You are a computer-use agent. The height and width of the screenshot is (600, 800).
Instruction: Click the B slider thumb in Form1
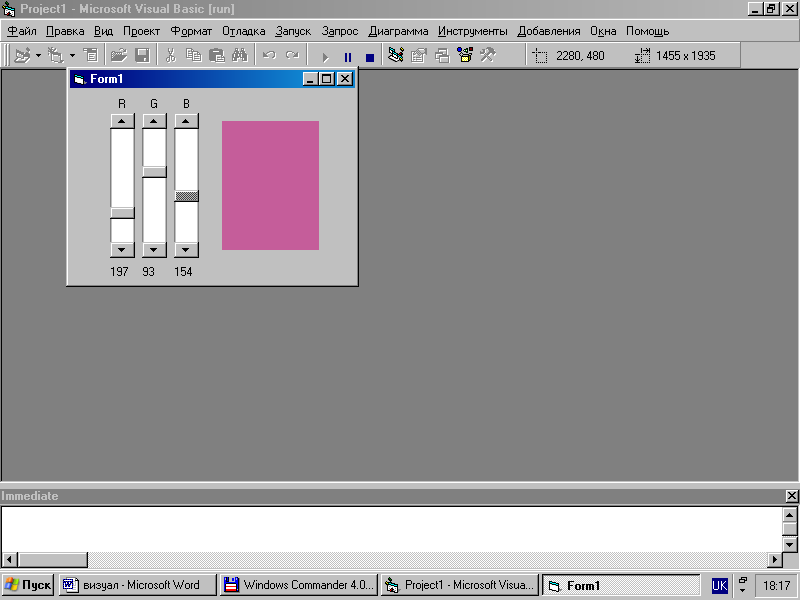tap(186, 196)
